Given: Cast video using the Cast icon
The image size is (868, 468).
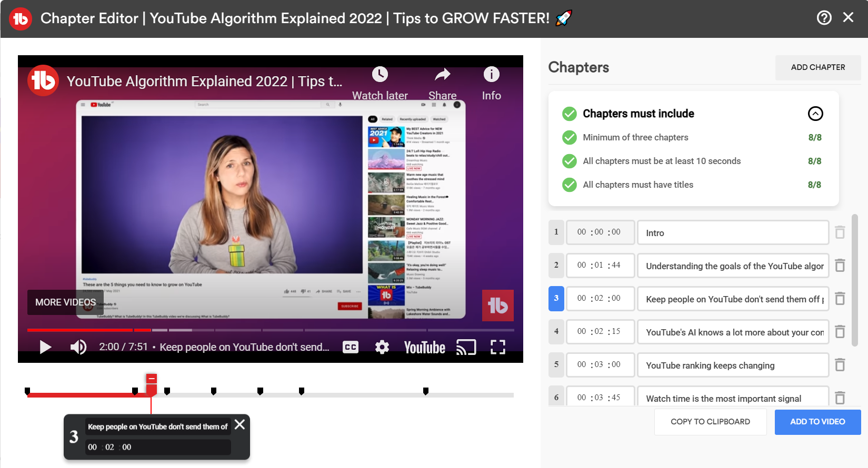Looking at the screenshot, I should pos(466,347).
